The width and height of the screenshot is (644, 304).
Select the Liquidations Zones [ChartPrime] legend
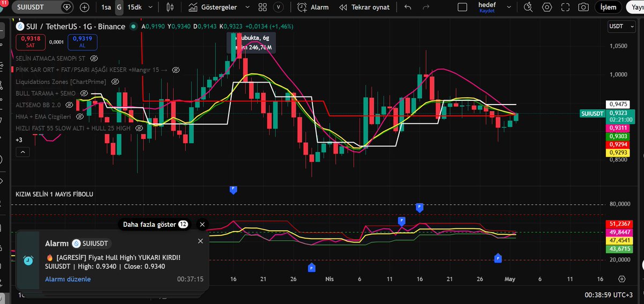click(x=61, y=81)
